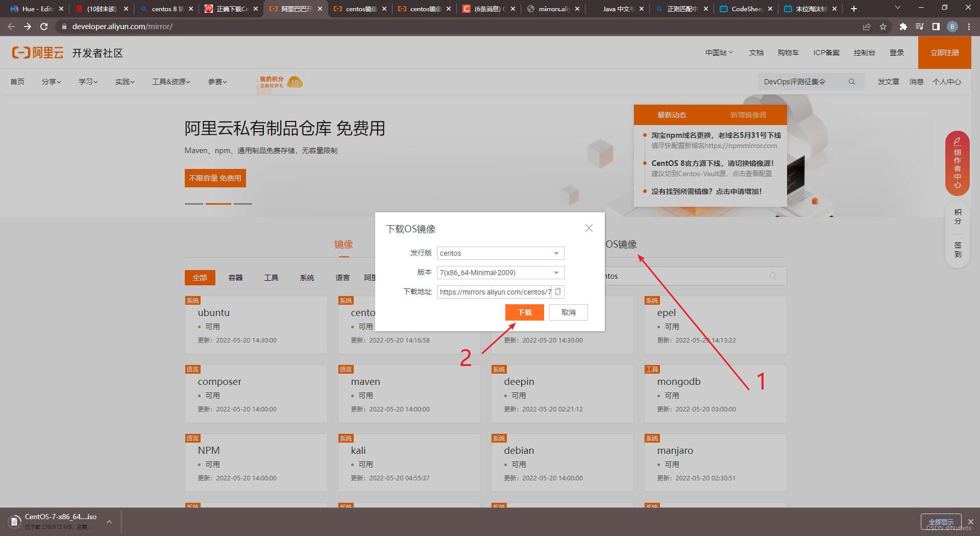Click the 积分 sidebar item
The image size is (980, 536).
pos(958,216)
